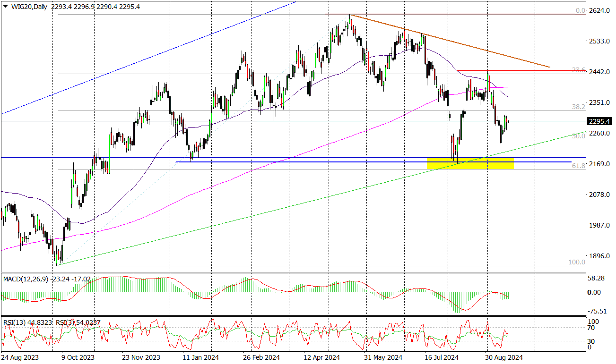
Task: Select the thick blue horizontal support line
Action: click(x=373, y=162)
